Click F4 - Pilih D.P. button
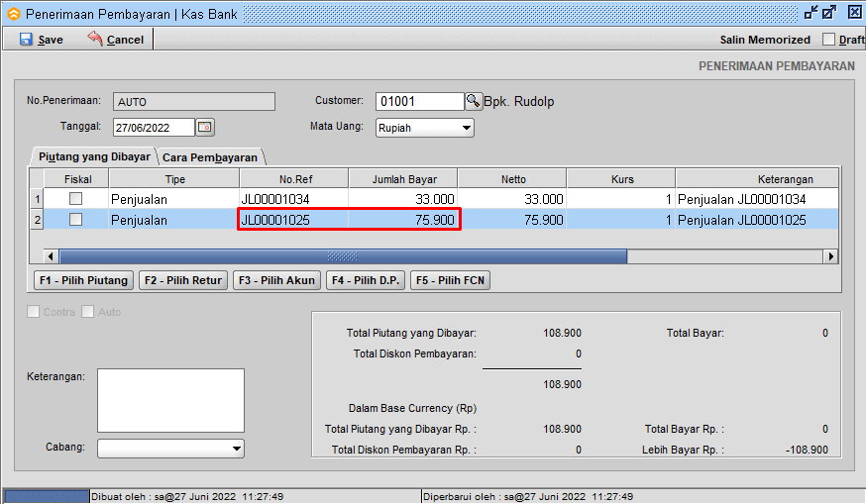Viewport: 866px width, 504px height. click(x=366, y=280)
